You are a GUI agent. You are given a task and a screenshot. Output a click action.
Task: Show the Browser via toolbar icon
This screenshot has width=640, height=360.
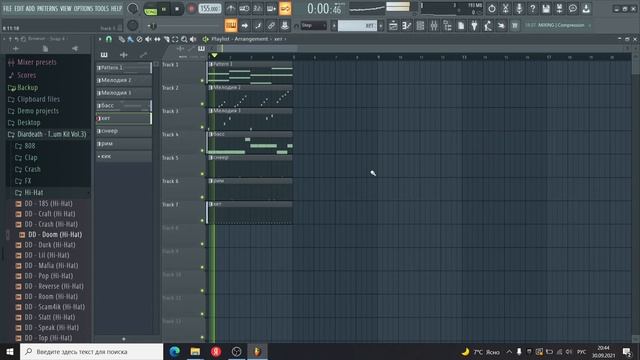coord(447,26)
